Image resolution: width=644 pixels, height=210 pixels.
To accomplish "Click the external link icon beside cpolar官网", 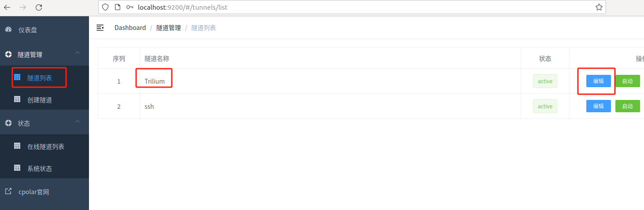I will point(8,192).
